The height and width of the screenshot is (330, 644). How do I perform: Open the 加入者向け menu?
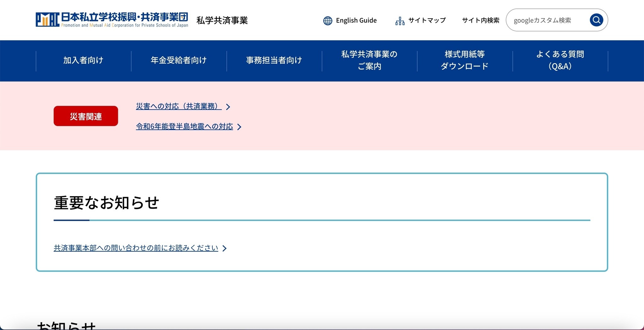[x=83, y=60]
